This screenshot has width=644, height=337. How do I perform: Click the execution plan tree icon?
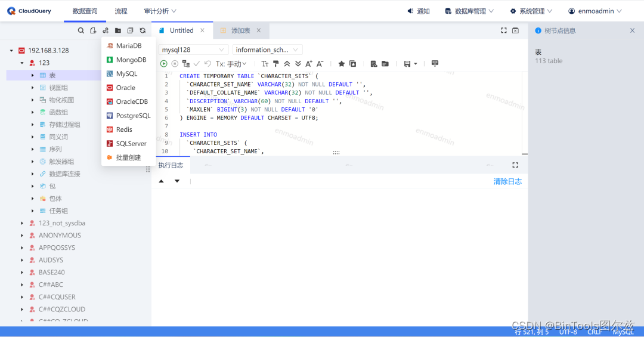click(186, 64)
